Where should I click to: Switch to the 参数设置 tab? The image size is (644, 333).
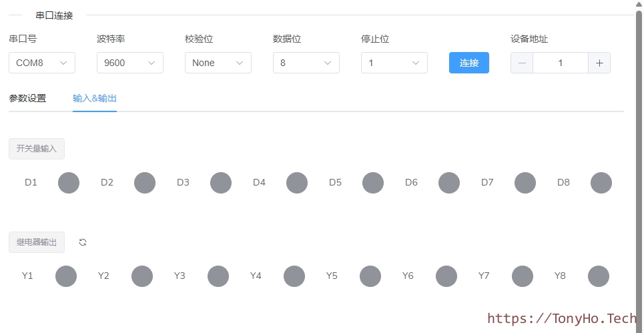pyautogui.click(x=27, y=98)
